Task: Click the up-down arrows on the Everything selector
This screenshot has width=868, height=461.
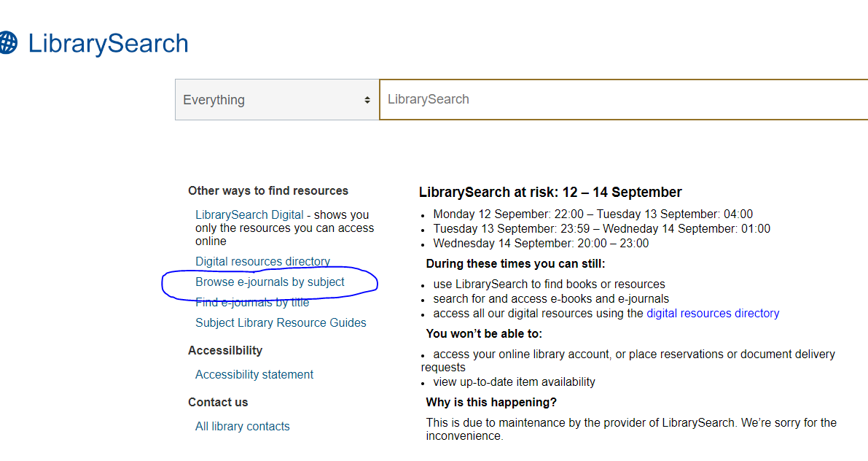Action: click(367, 100)
